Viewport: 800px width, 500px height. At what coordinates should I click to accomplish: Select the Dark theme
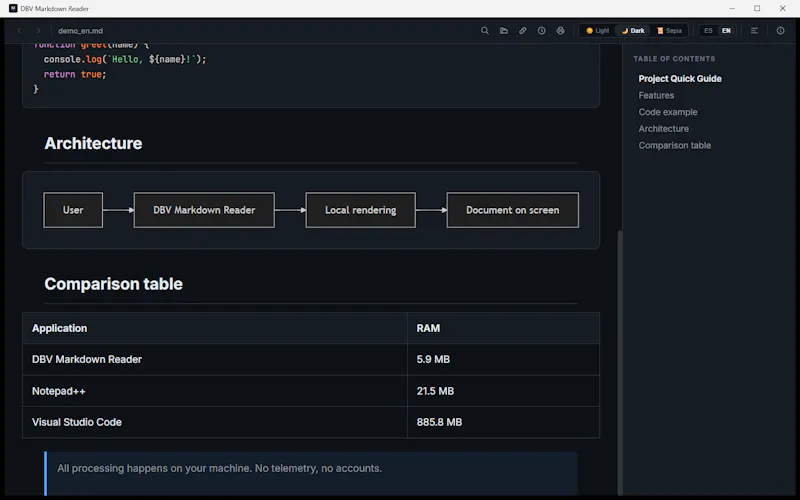pyautogui.click(x=633, y=31)
